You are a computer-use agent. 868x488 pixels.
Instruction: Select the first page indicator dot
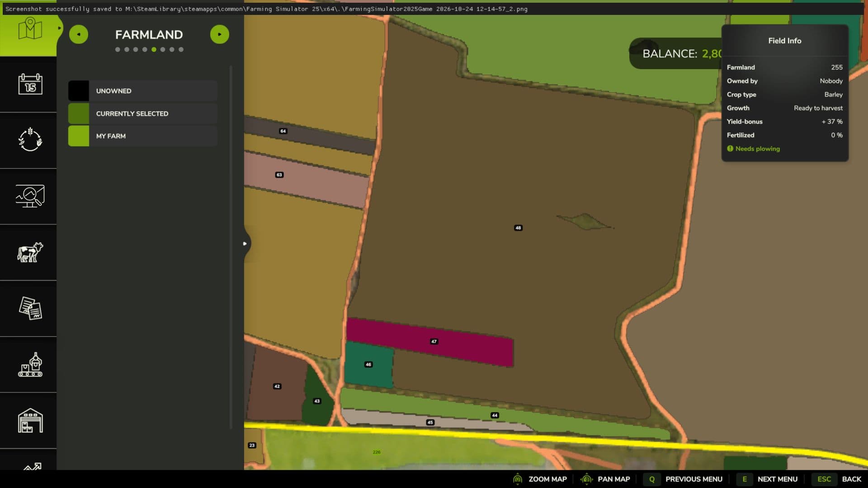[x=118, y=50]
